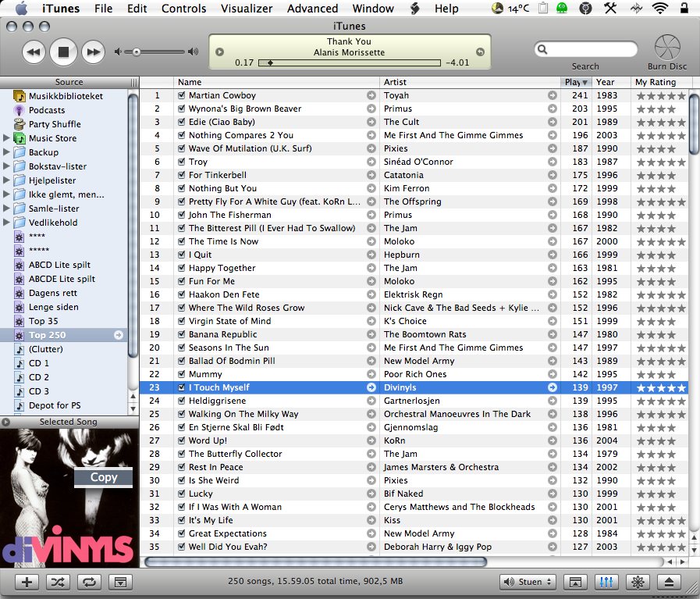Select the Top 35 smart playlist
700x599 pixels.
coord(43,321)
